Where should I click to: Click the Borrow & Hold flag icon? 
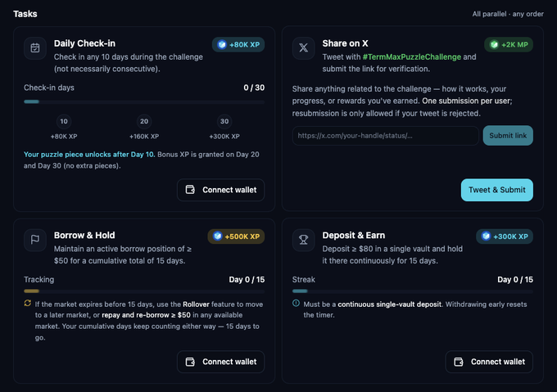tap(34, 240)
